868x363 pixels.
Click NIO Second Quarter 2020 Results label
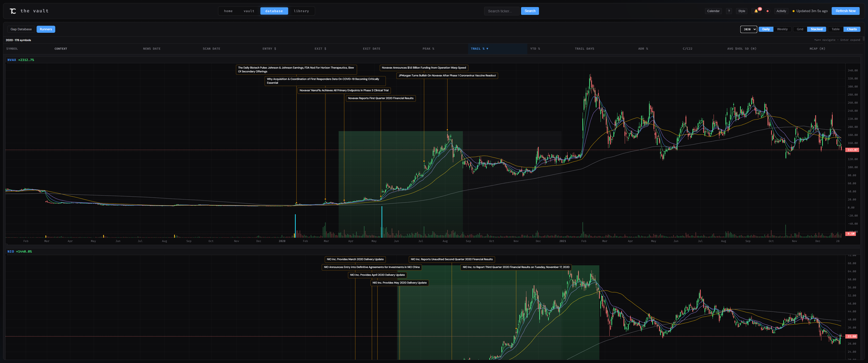click(x=452, y=260)
